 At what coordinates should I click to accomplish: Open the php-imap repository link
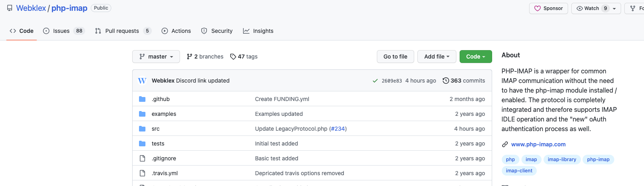69,8
